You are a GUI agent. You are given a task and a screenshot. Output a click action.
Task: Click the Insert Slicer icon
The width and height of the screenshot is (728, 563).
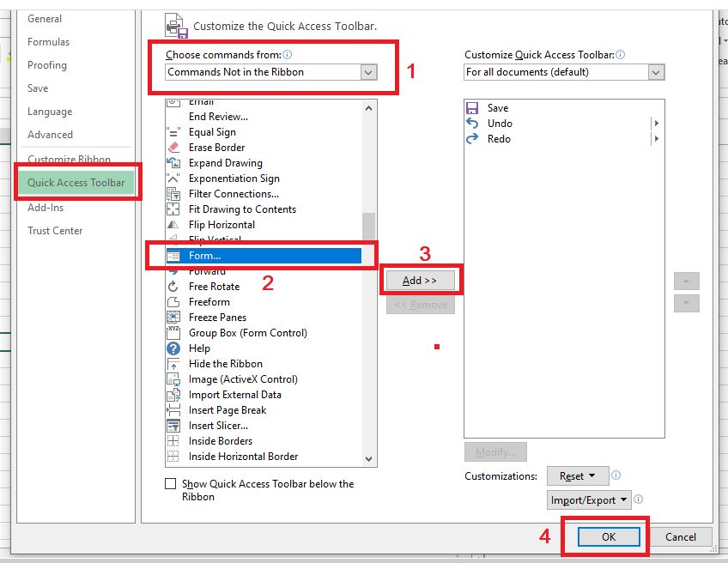173,426
